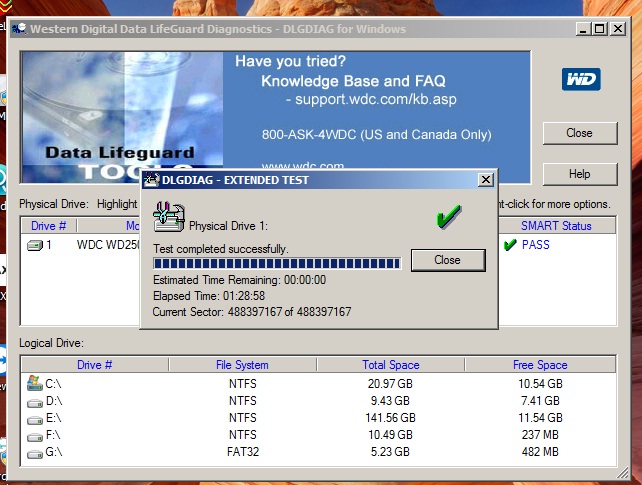Click the drive icon for E:\
642x485 pixels.
[x=35, y=420]
